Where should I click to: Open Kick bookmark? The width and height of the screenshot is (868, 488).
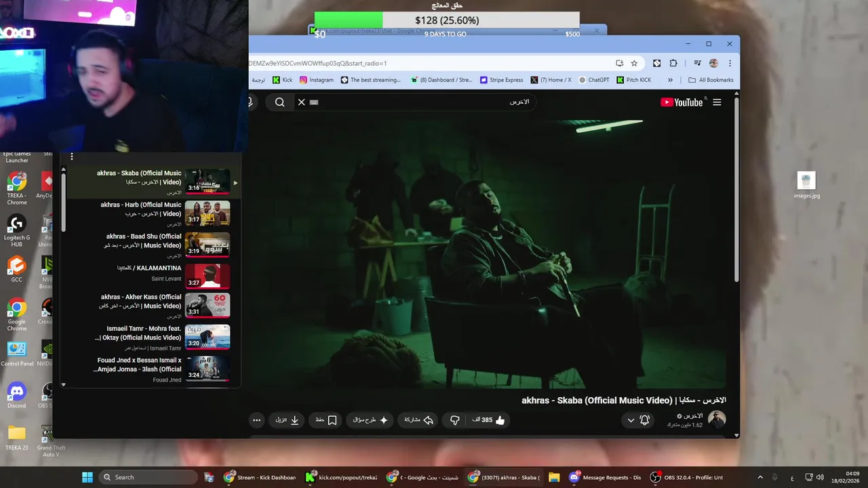(282, 80)
